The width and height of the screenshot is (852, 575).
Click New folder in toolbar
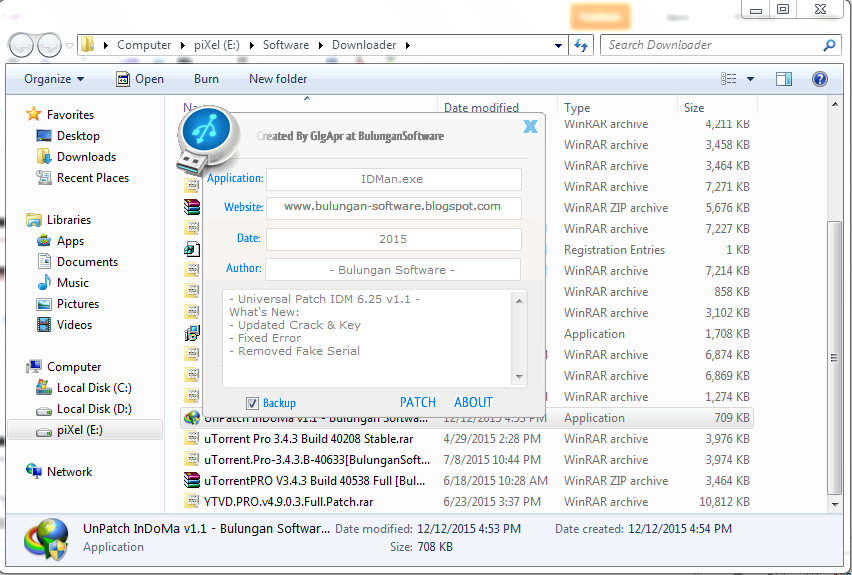point(278,79)
